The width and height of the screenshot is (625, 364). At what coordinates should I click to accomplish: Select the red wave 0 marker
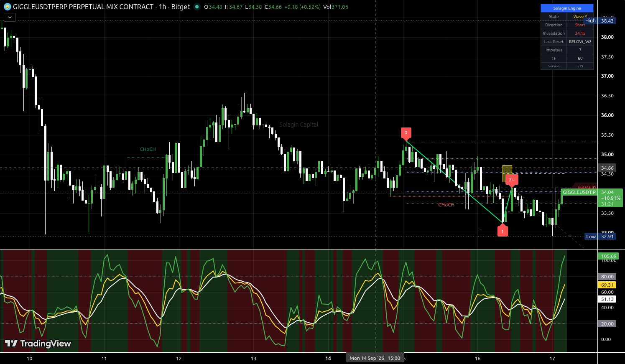coord(406,133)
